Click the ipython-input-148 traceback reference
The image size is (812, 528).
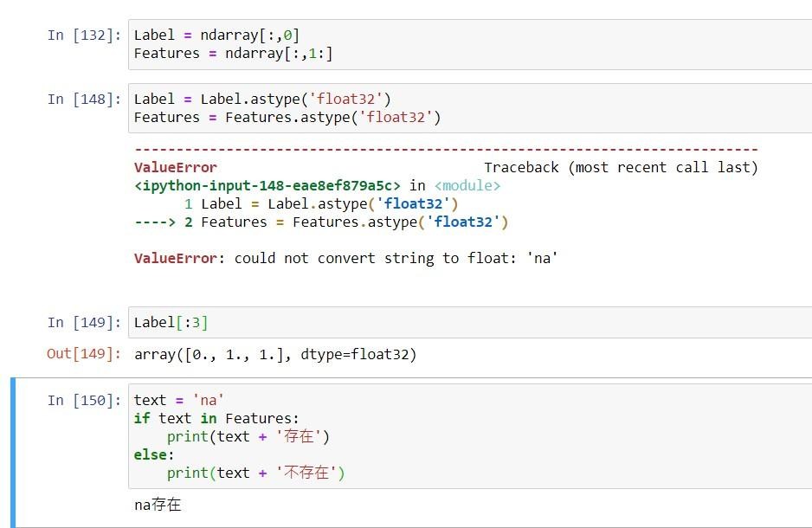click(267, 186)
